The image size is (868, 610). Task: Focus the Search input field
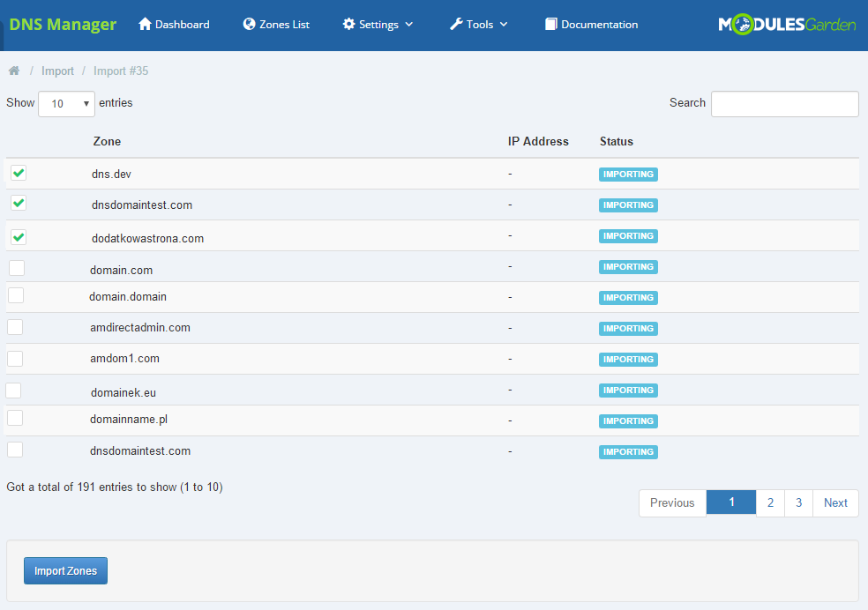[784, 104]
